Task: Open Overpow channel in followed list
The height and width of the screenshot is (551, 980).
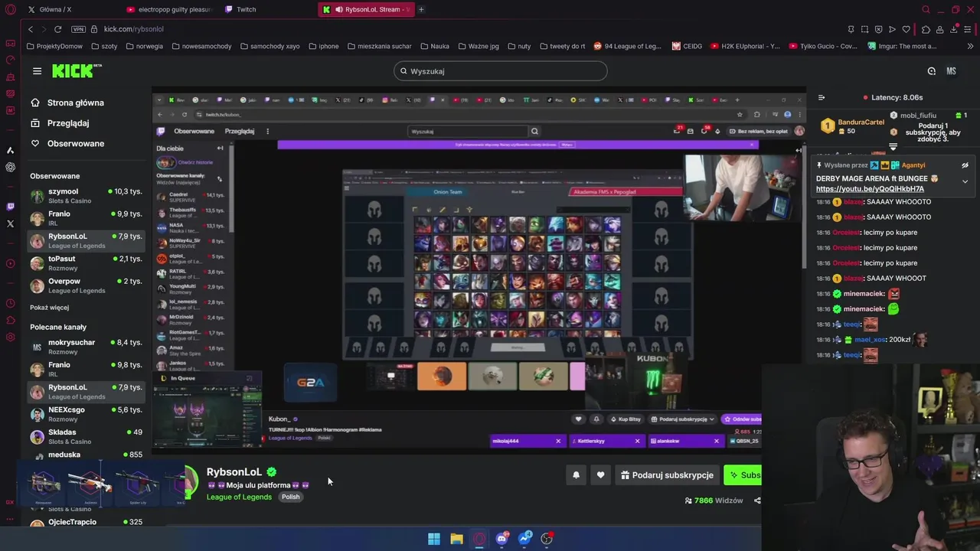Action: click(x=86, y=285)
